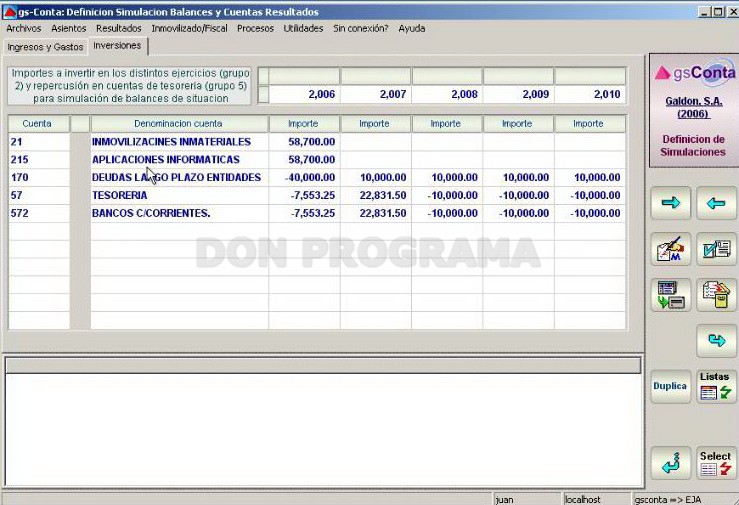The image size is (739, 505).
Task: Open the Inmovilizado/Fiscal menu
Action: coord(189,28)
